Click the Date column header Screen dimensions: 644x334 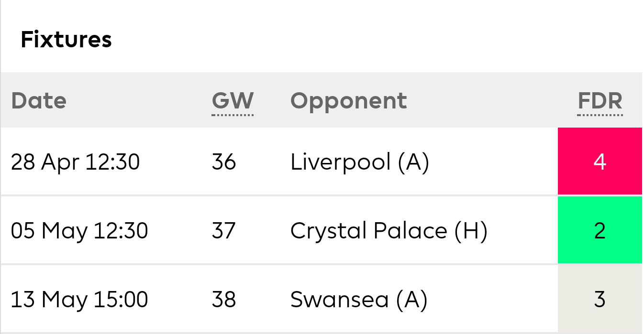(x=38, y=101)
